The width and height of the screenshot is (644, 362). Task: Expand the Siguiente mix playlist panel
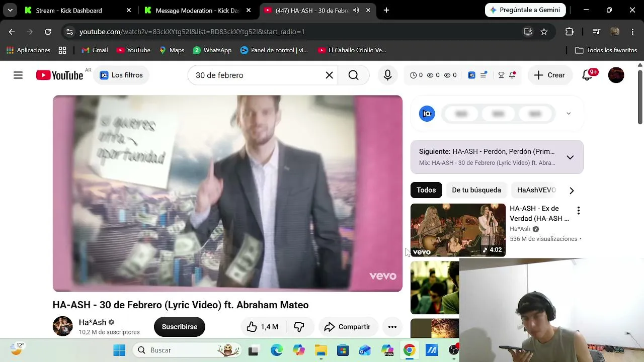pos(570,157)
